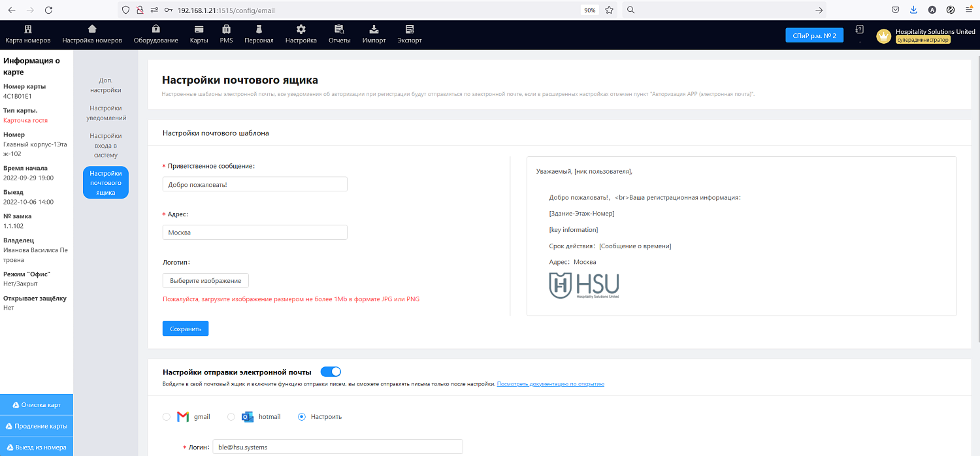Select the gmail radio button
This screenshot has height=456, width=980.
(166, 416)
